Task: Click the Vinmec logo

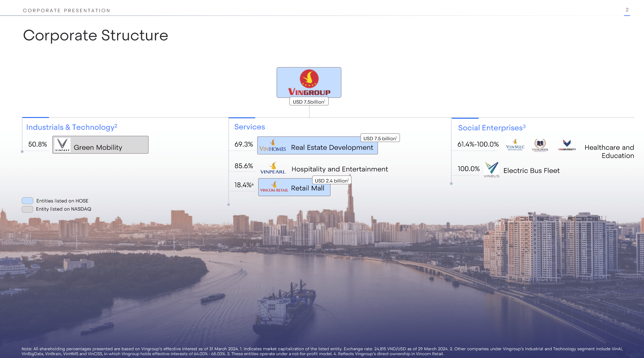Action: click(x=515, y=145)
